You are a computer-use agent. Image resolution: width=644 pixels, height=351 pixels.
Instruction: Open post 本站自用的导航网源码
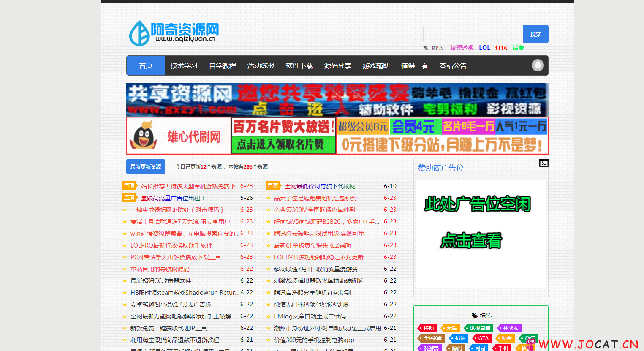click(x=160, y=269)
